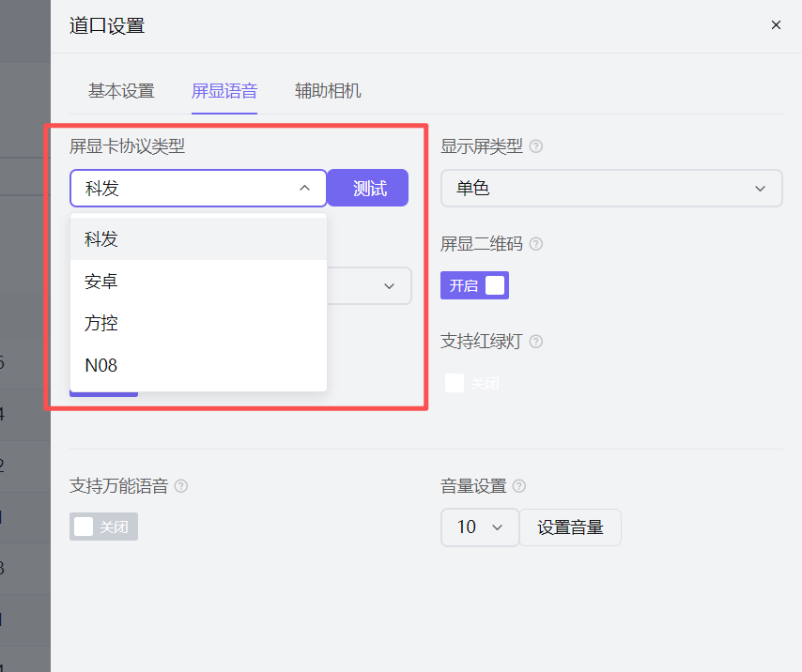Click help icon beside 显示屏类型
Viewport: 802px width, 672px height.
(536, 146)
